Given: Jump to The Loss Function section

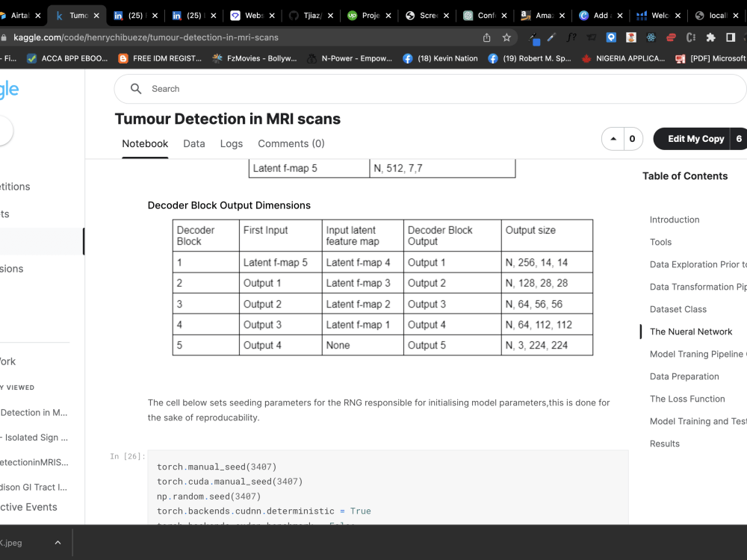Looking at the screenshot, I should click(687, 399).
